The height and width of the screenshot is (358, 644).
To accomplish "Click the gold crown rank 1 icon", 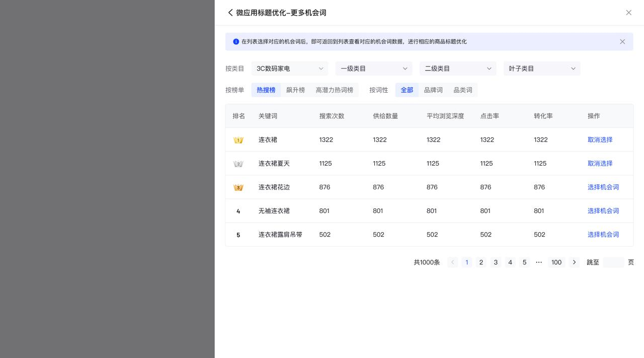I will [238, 140].
